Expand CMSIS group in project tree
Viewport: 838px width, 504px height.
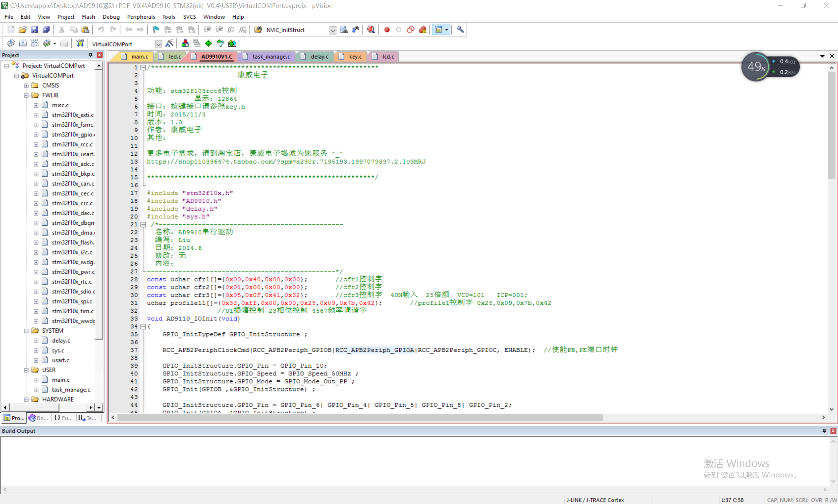(x=26, y=86)
